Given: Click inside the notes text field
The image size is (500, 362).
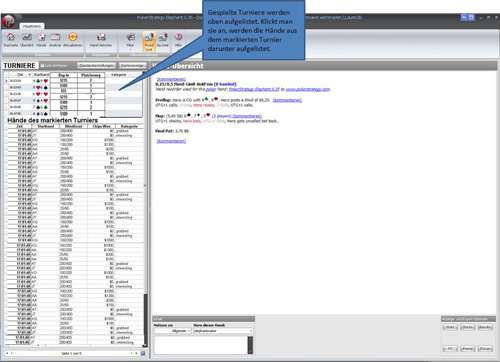Looking at the screenshot, I should [201, 345].
